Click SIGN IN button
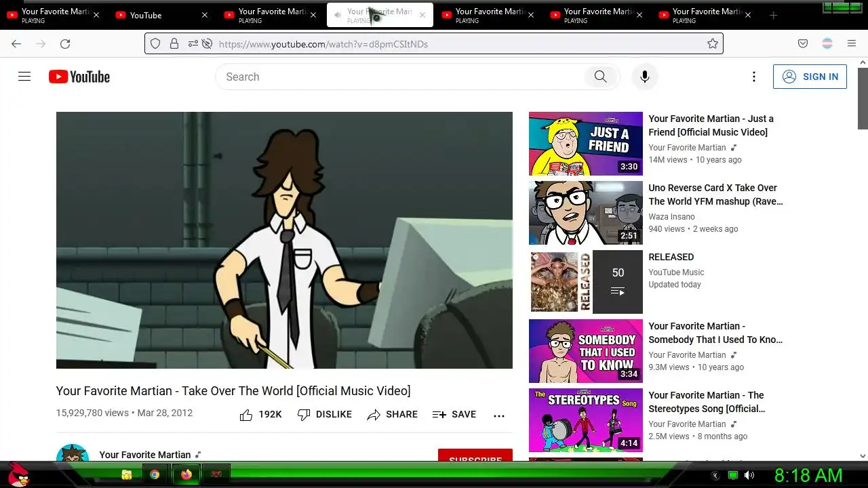 coord(810,77)
